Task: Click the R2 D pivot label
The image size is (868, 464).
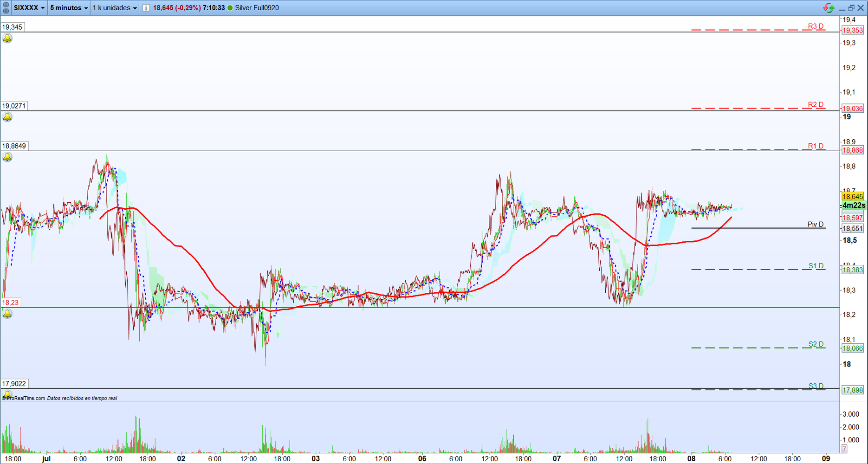Action: tap(816, 105)
